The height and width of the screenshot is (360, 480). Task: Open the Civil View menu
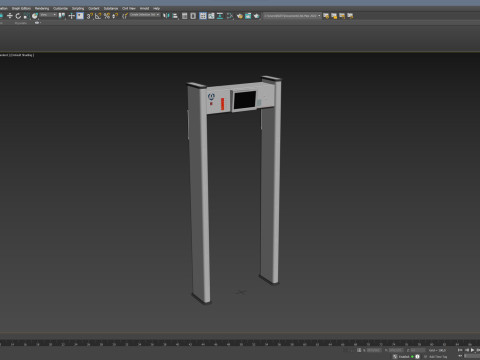(x=129, y=8)
